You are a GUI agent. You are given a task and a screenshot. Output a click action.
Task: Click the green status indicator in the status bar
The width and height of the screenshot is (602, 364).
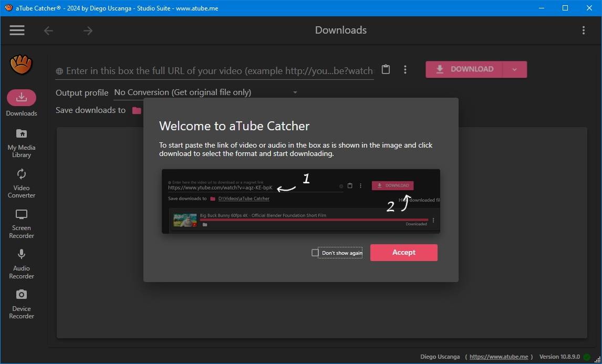587,357
